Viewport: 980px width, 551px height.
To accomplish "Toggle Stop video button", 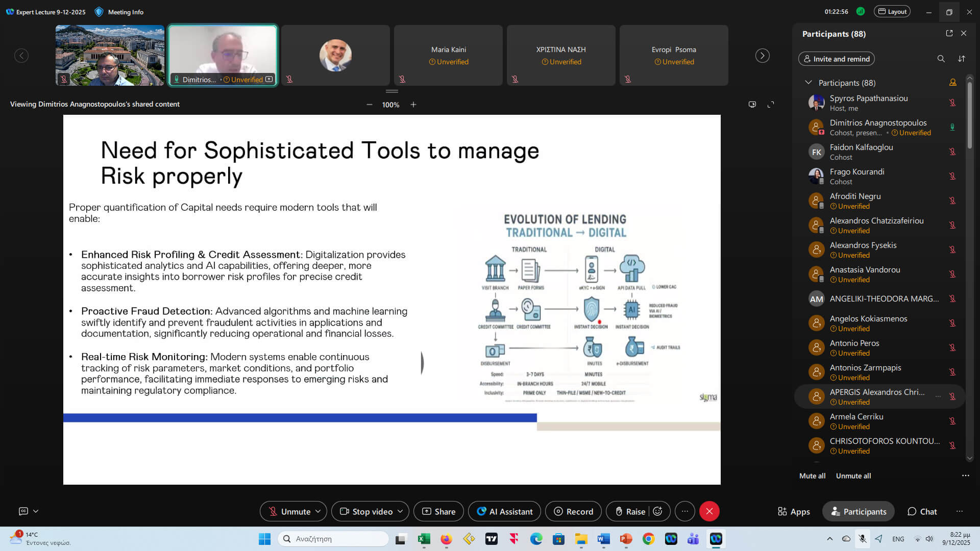I will [366, 511].
